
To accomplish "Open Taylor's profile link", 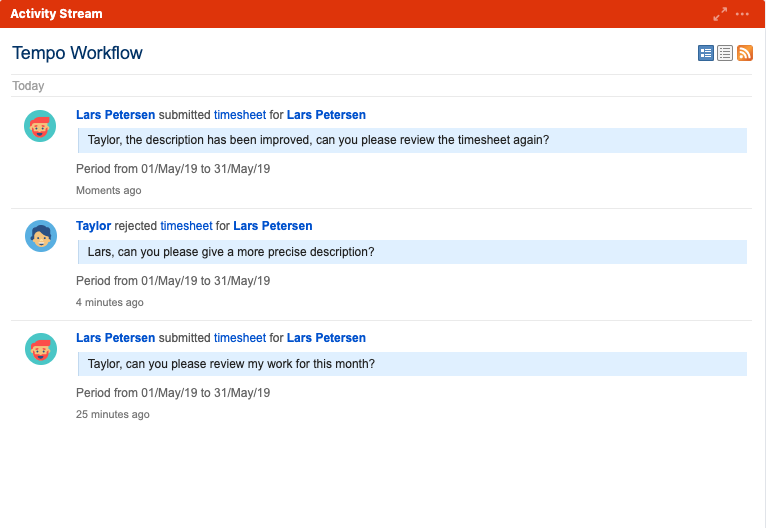I will point(93,226).
